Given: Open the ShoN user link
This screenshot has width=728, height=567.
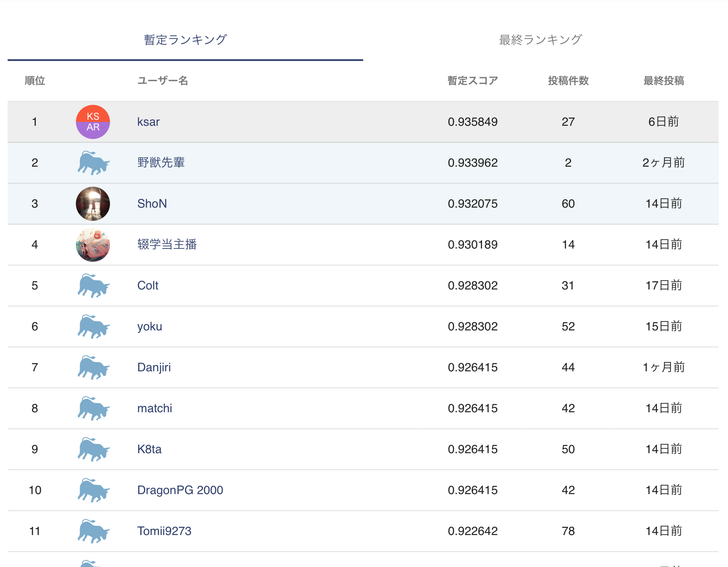Looking at the screenshot, I should [152, 204].
